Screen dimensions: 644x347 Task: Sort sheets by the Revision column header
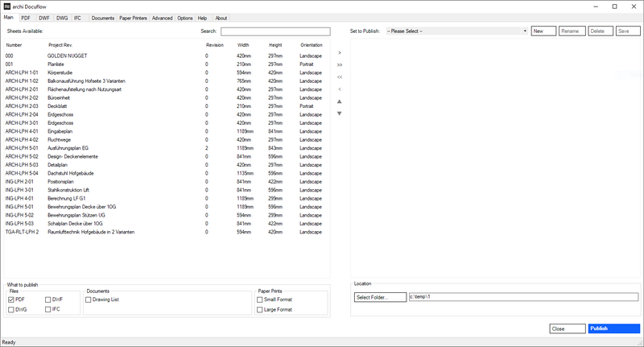coord(214,45)
